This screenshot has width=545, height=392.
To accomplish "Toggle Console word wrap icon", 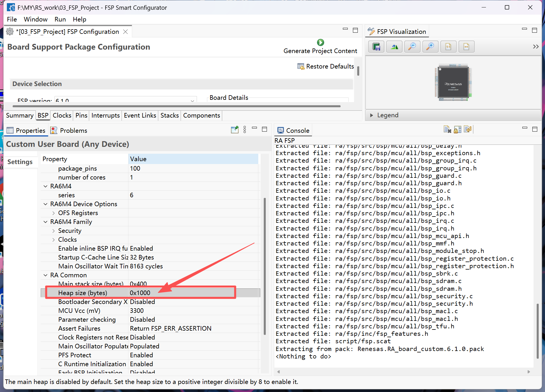I will [x=467, y=130].
